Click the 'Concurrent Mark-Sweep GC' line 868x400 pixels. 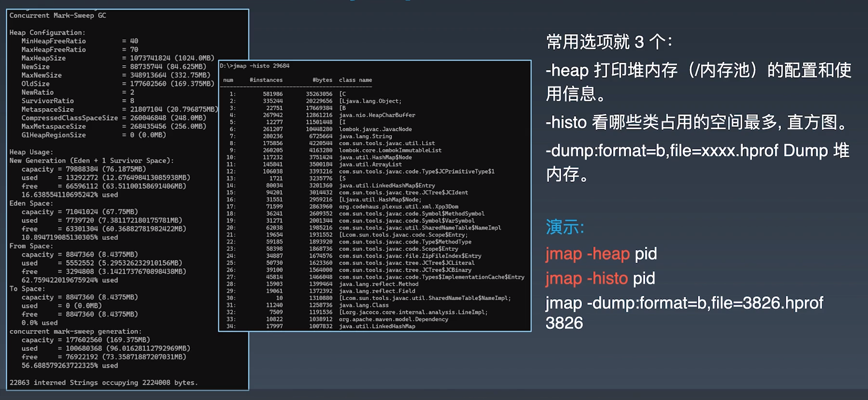[57, 15]
